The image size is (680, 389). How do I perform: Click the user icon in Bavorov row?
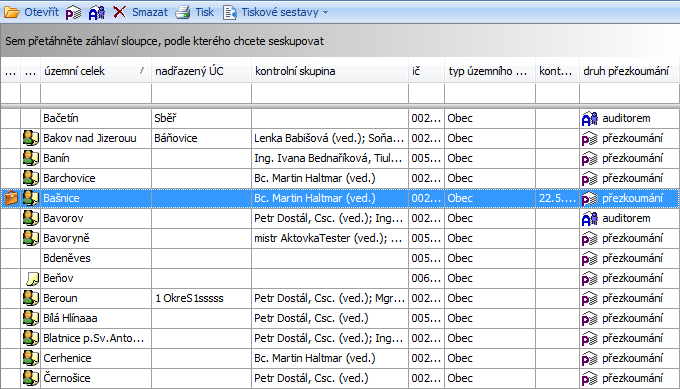click(31, 218)
